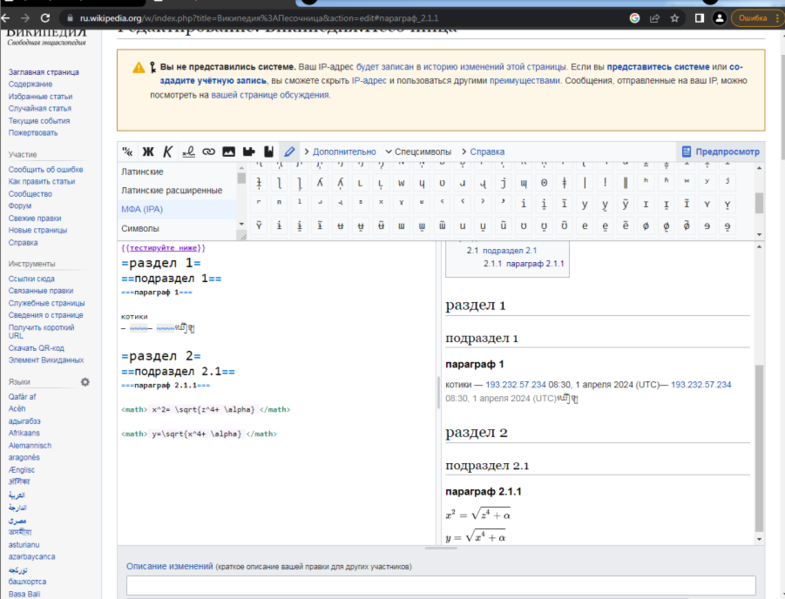Insert a link using chain icon
Image resolution: width=785 pixels, height=599 pixels.
208,152
